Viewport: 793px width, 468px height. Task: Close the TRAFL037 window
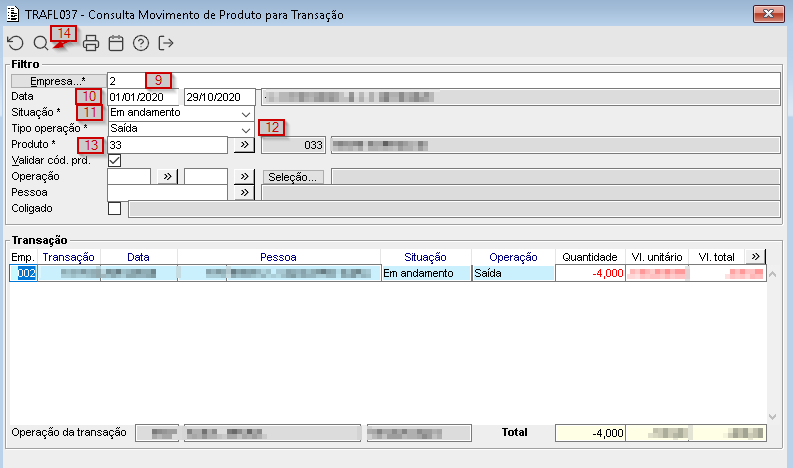coord(768,14)
